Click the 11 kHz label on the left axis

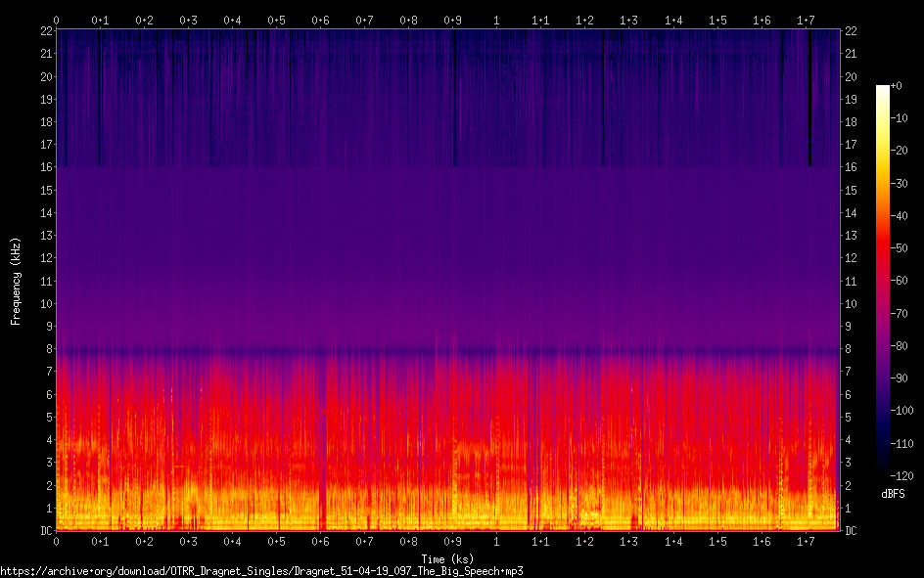(43, 281)
